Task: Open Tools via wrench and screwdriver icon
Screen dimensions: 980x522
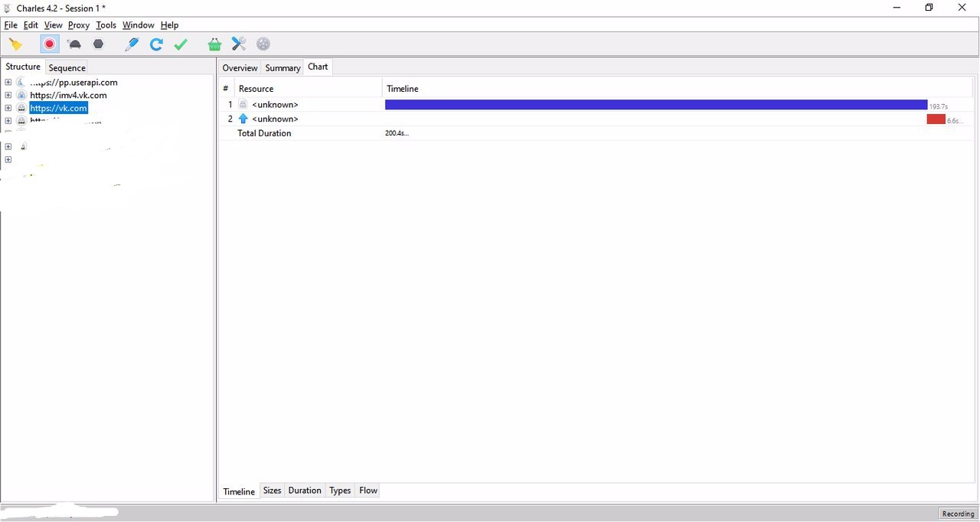Action: [x=239, y=44]
